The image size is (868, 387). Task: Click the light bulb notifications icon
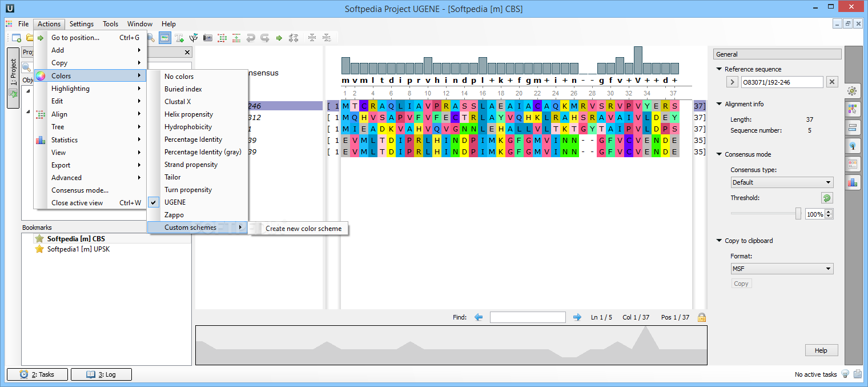pos(845,374)
